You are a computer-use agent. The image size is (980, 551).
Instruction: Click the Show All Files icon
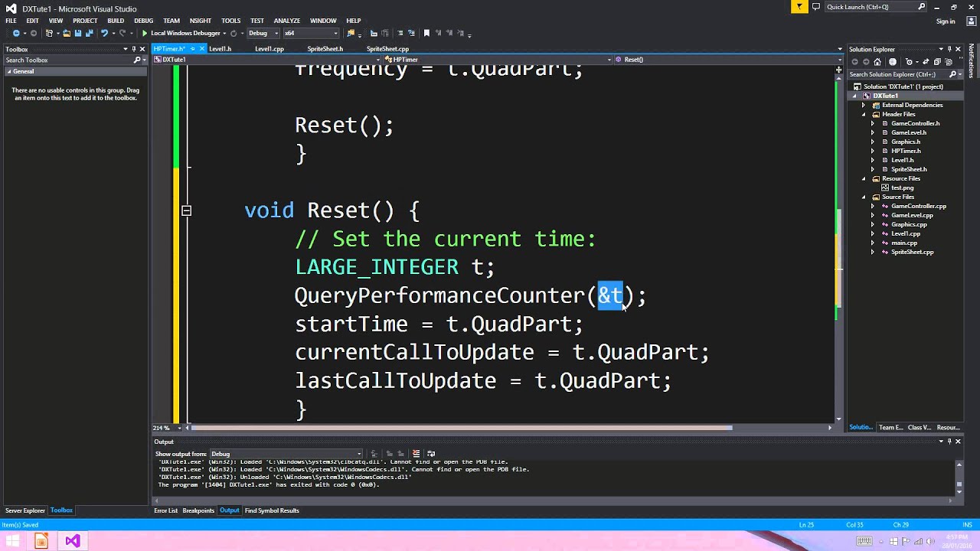[949, 62]
